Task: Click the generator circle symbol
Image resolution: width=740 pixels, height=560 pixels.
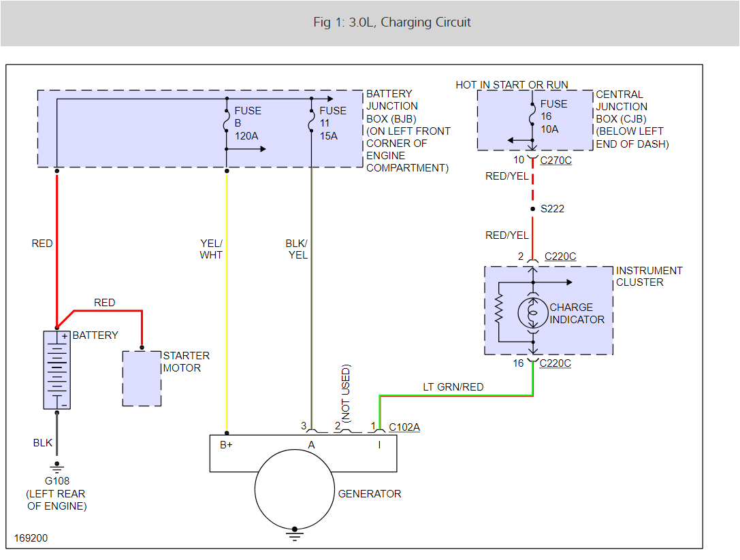Action: click(x=294, y=490)
